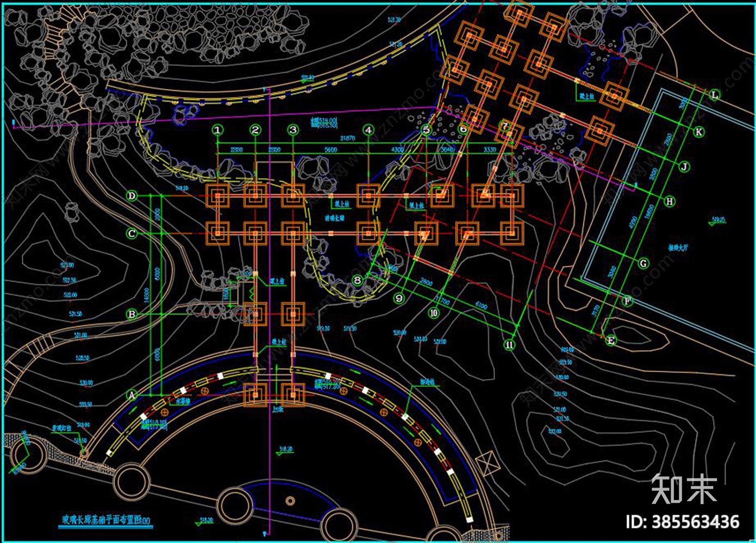
Task: Click the 玻璃长廊 label inside the corridor
Action: pyautogui.click(x=334, y=218)
